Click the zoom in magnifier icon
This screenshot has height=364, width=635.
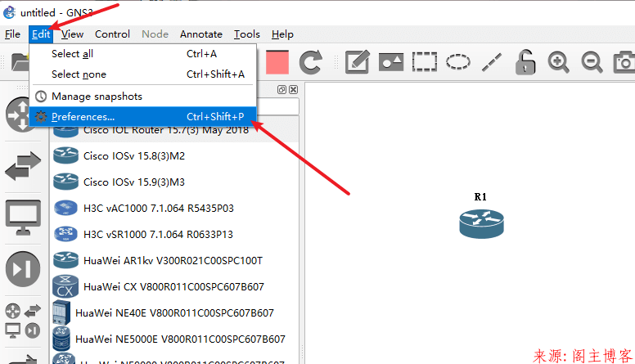(x=558, y=62)
